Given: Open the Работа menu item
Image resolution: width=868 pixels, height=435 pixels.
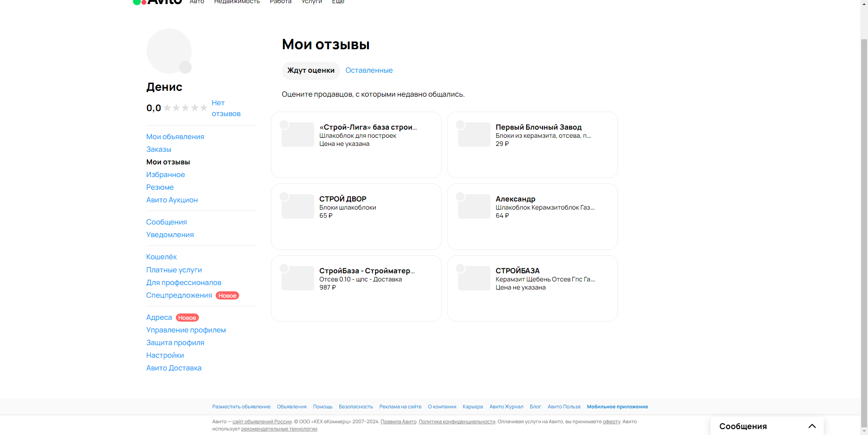Looking at the screenshot, I should click(281, 2).
